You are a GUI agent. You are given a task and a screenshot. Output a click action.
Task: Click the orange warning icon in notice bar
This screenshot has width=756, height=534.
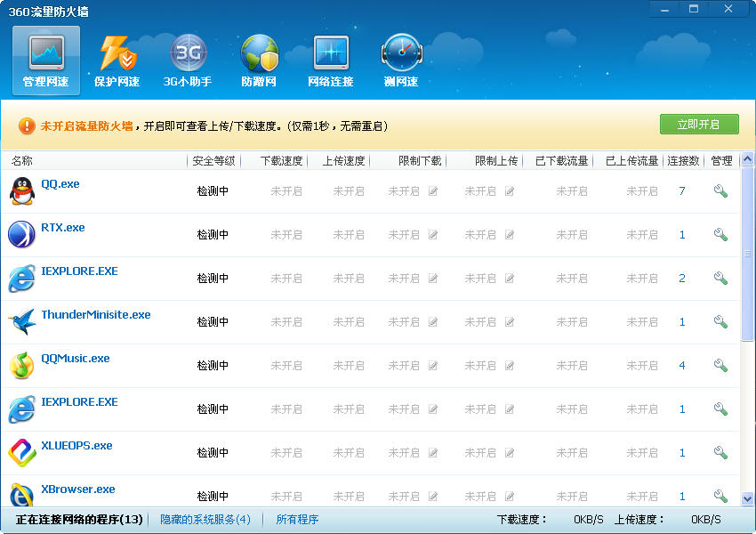(27, 126)
